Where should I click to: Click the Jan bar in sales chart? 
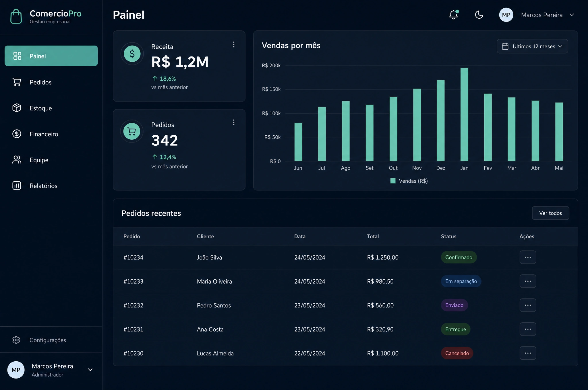point(464,114)
